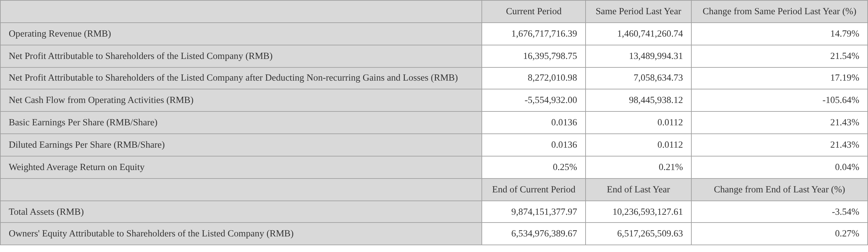This screenshot has width=868, height=252.
Task: Click the -105.64% cash flow change cell
Action: click(x=841, y=100)
